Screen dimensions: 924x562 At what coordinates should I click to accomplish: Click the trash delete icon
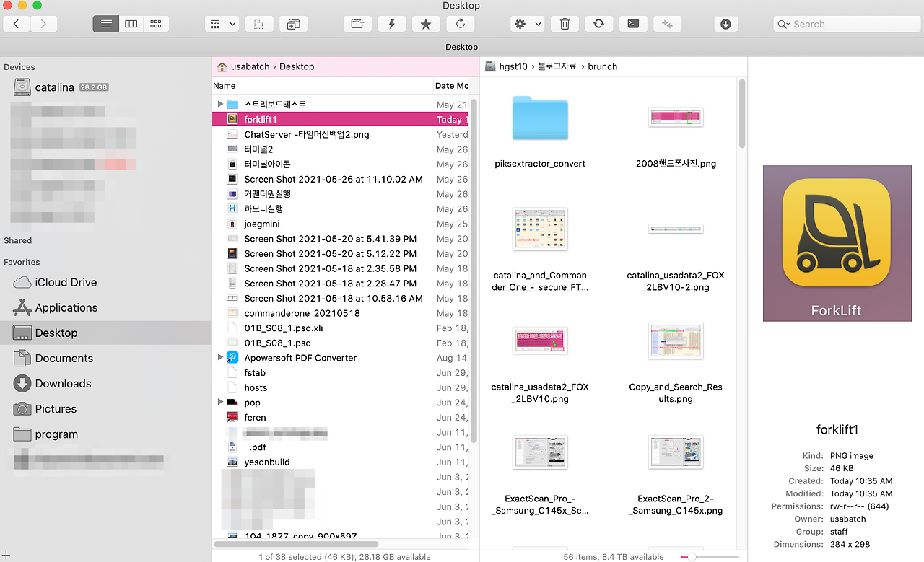point(565,24)
